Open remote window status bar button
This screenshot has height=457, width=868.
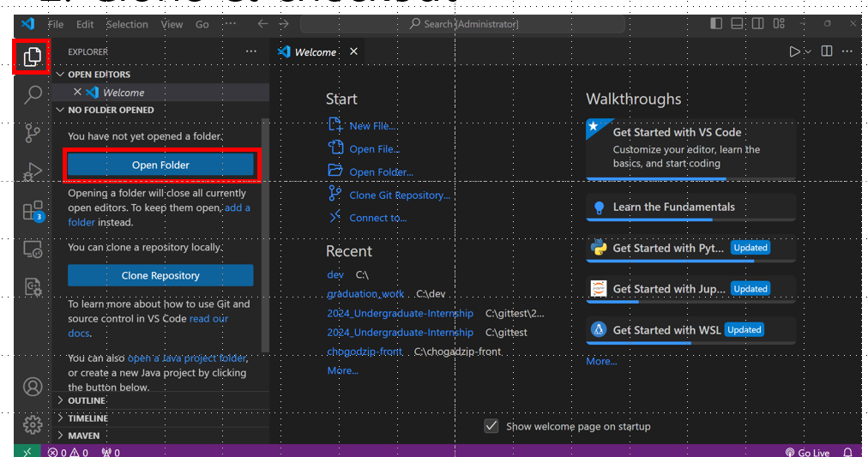[27, 452]
